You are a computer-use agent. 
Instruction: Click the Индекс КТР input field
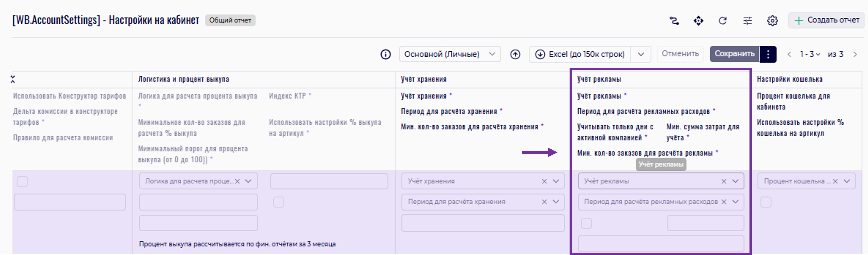pyautogui.click(x=329, y=181)
